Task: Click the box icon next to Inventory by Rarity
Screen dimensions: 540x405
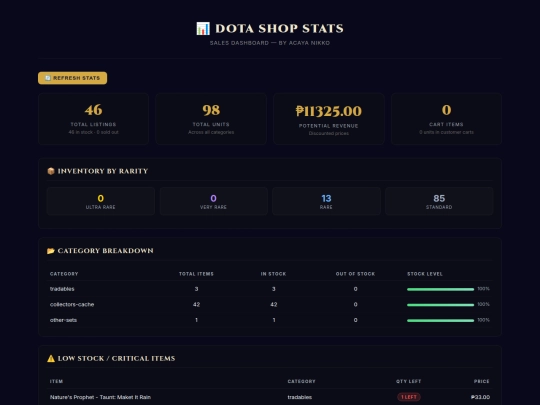Action: pyautogui.click(x=51, y=171)
